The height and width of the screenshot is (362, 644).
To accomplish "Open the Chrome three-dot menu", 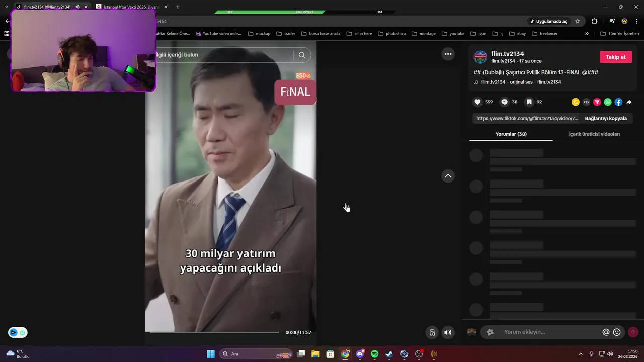I will click(x=636, y=21).
